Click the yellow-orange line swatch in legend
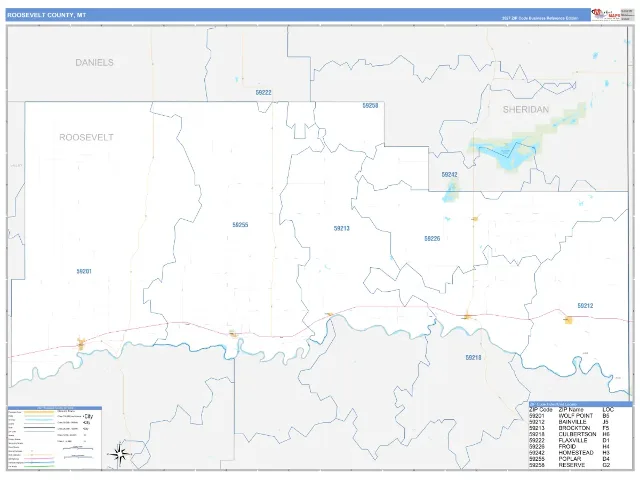 [x=39, y=412]
